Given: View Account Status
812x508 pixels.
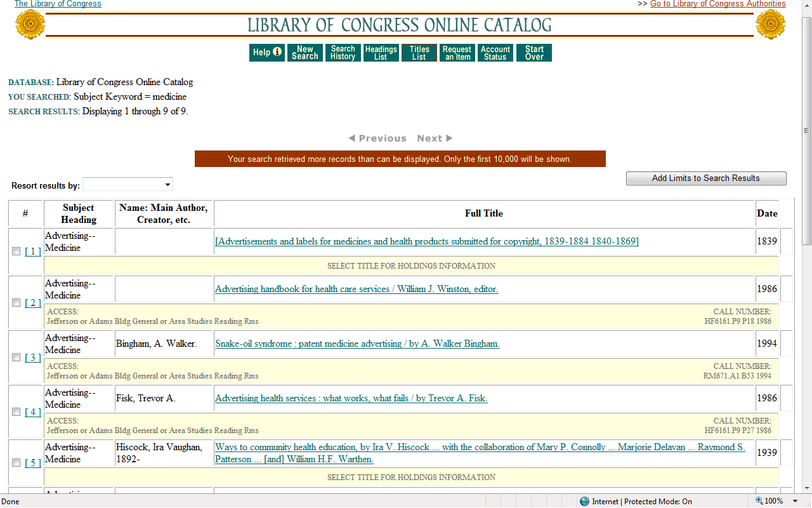Looking at the screenshot, I should (x=495, y=53).
